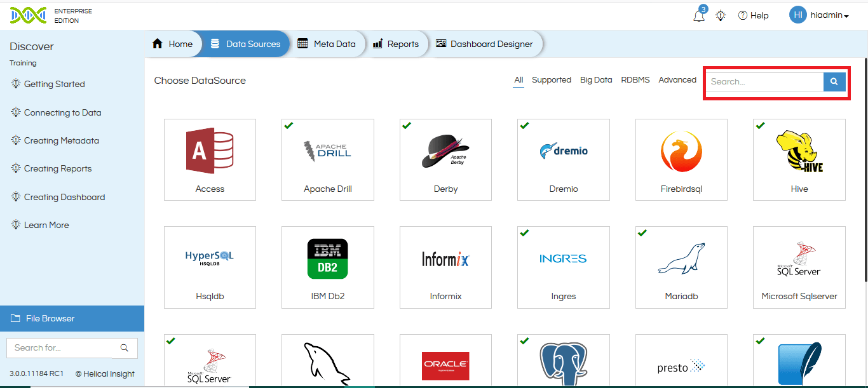The height and width of the screenshot is (390, 868).
Task: Filter datasources by RDBMS
Action: click(x=635, y=80)
